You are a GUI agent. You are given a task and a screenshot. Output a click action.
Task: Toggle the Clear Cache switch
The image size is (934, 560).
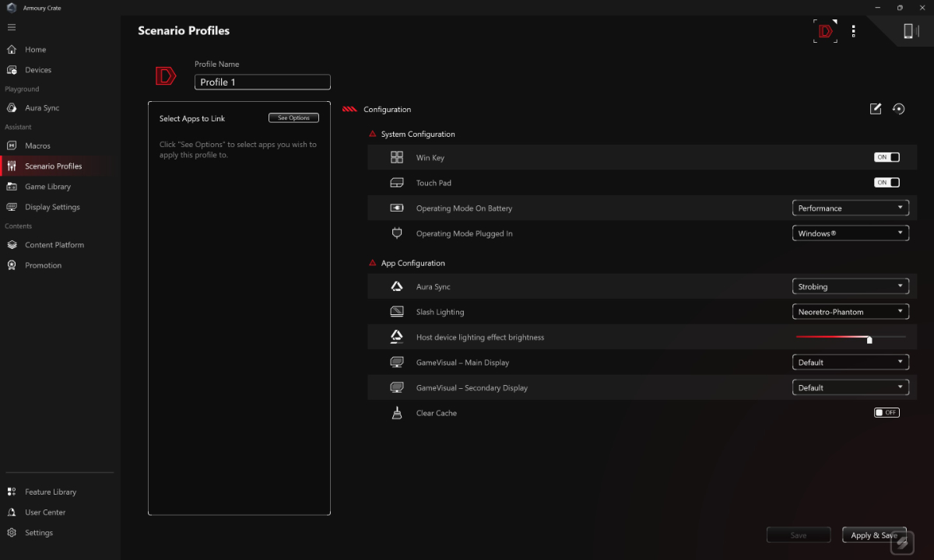pyautogui.click(x=887, y=413)
